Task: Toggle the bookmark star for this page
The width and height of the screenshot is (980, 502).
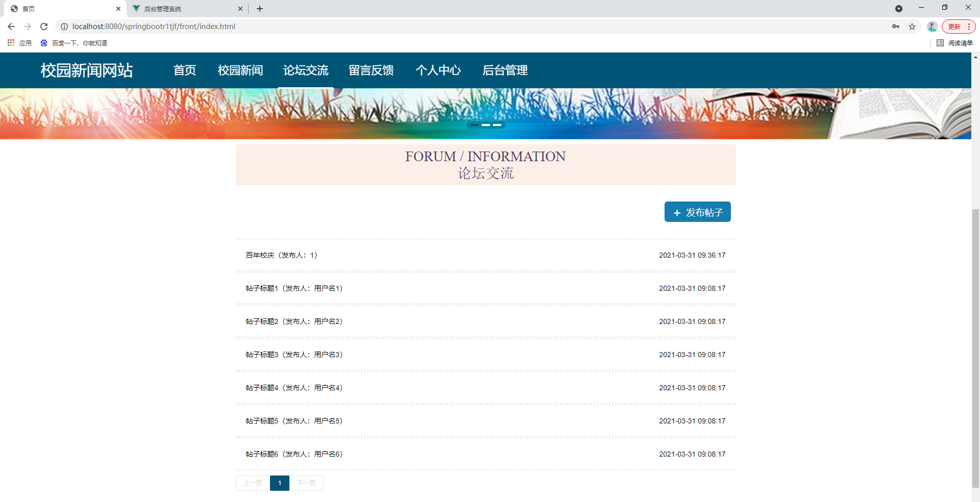Action: 912,27
